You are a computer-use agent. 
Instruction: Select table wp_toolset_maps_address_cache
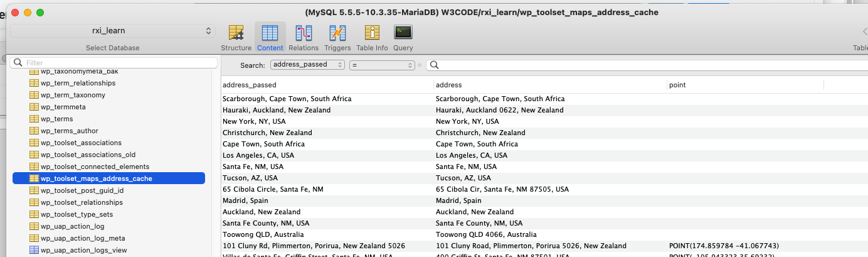pos(109,178)
